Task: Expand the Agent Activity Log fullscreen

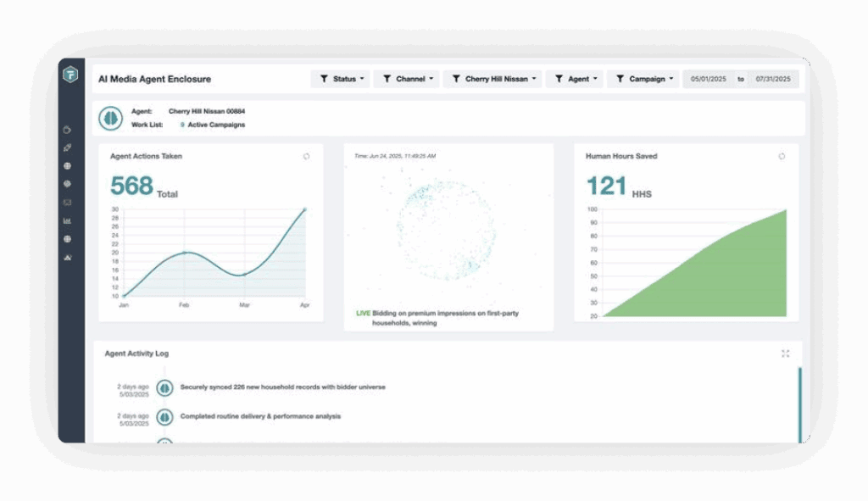Action: [786, 353]
